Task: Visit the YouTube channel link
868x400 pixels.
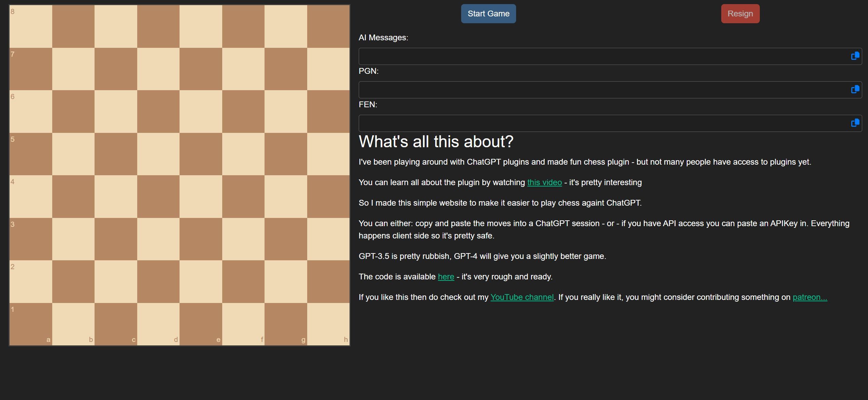Action: (522, 297)
